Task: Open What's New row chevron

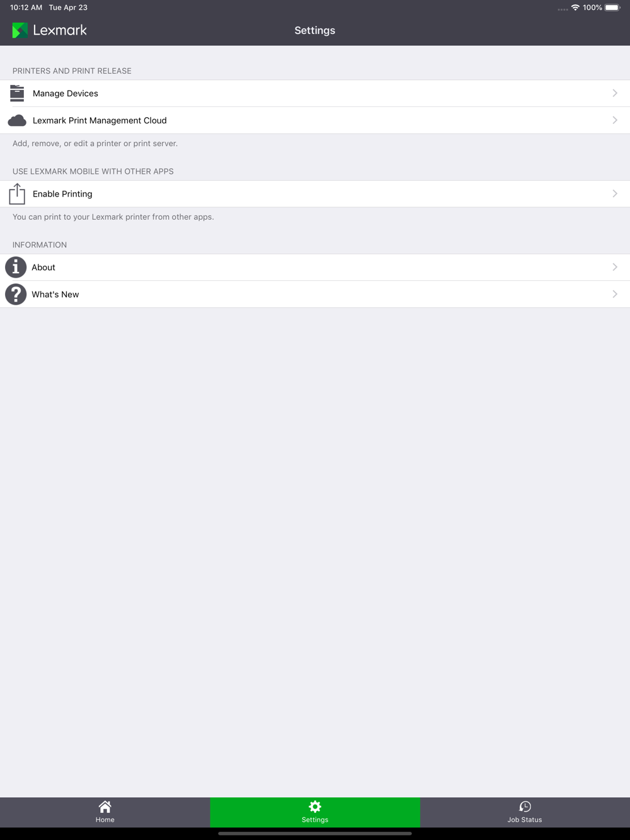Action: (615, 294)
